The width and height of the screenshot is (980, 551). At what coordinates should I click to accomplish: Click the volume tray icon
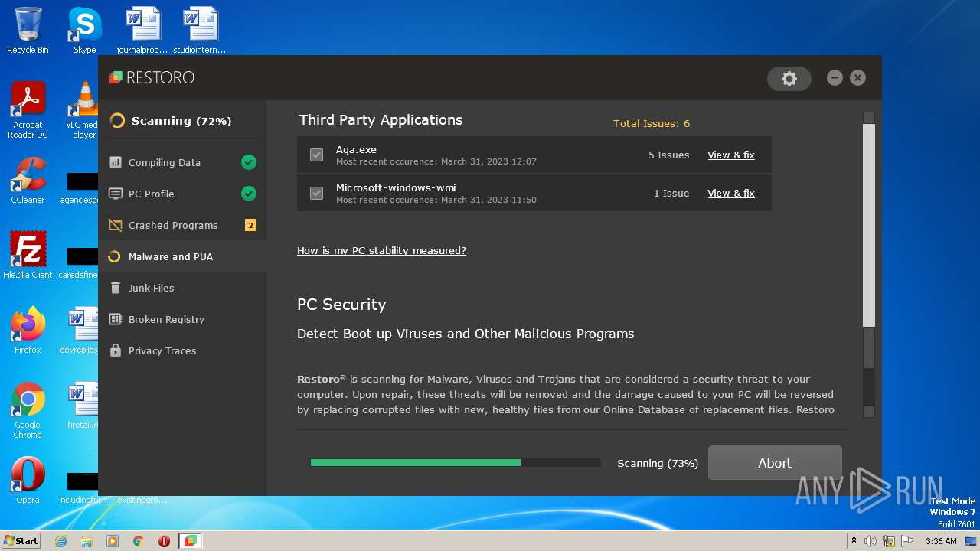tap(871, 541)
